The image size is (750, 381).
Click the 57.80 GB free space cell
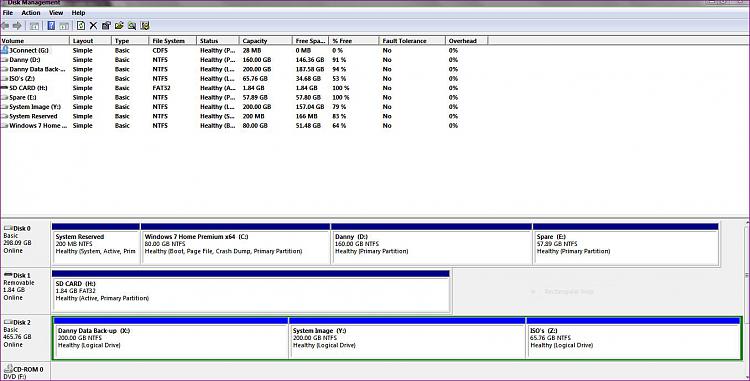308,98
